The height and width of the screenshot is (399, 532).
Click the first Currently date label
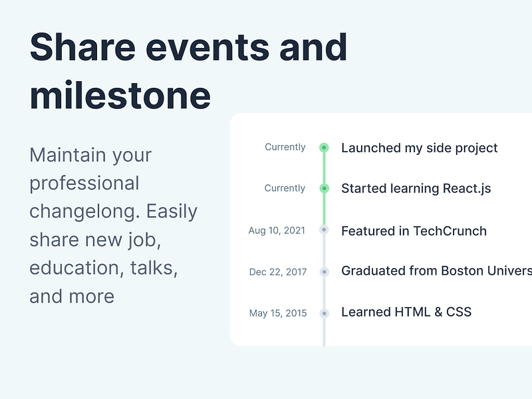point(285,147)
